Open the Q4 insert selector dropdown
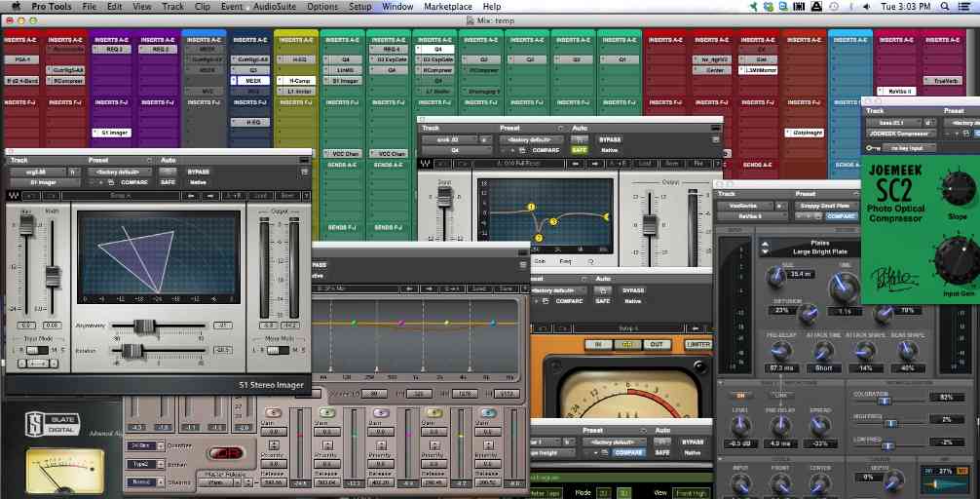 (455, 150)
